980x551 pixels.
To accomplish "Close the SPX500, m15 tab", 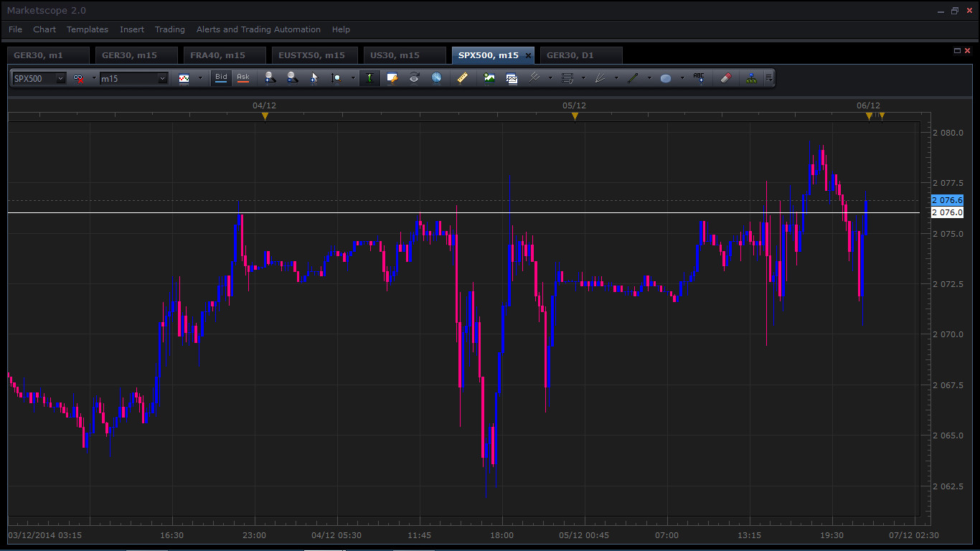I will [529, 55].
